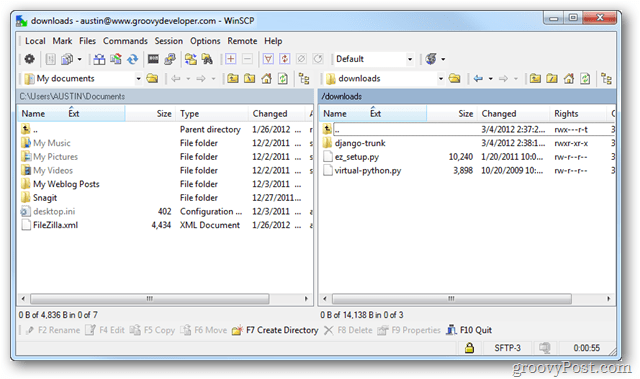Toggle local directory tree icon
640x379 pixels.
[x=304, y=78]
